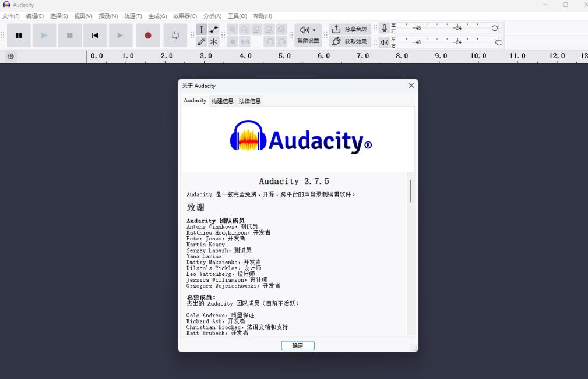This screenshot has width=588, height=379.
Task: Open the 轨道(T) tracks menu
Action: (x=133, y=16)
